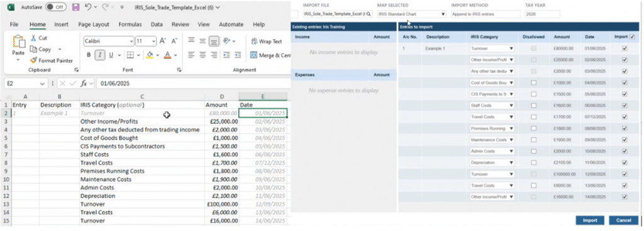The image size is (644, 231).
Task: Click Middle Align icon
Action: (x=203, y=41)
